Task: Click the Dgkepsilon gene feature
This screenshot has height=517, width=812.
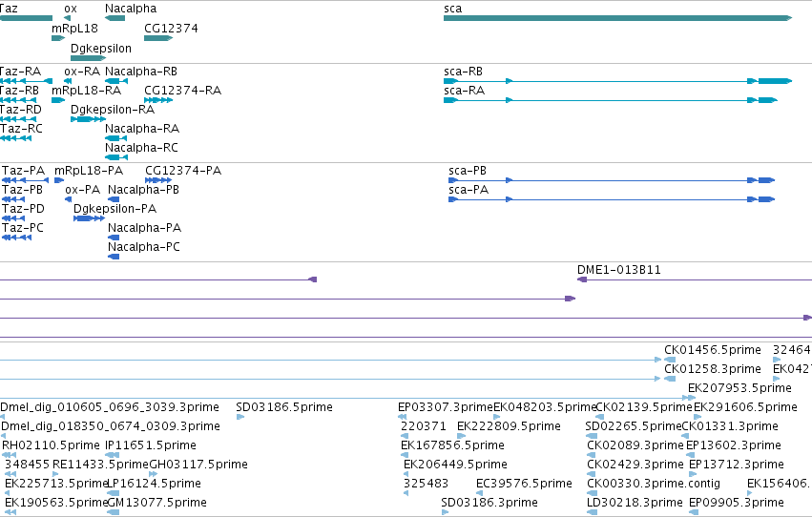Action: click(x=88, y=58)
